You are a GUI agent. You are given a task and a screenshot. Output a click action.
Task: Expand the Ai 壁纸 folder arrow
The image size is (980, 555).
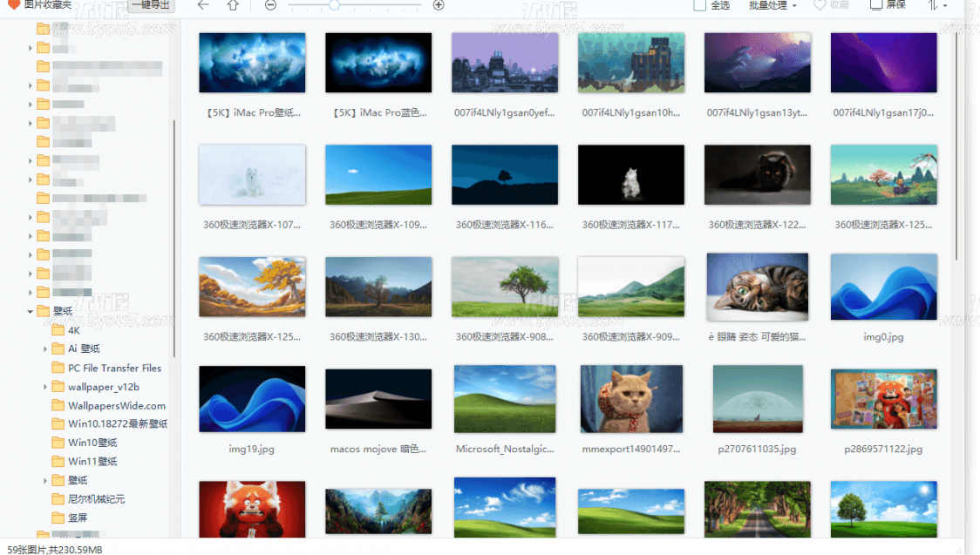45,349
